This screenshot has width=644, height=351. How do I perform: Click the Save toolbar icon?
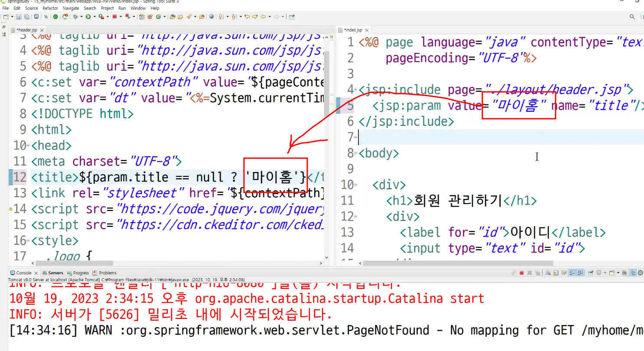pyautogui.click(x=19, y=17)
